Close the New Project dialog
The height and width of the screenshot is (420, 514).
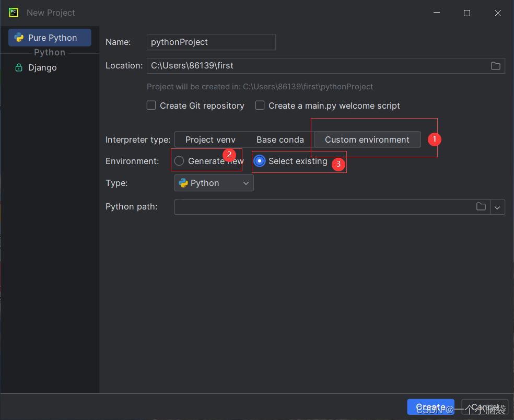click(x=498, y=13)
